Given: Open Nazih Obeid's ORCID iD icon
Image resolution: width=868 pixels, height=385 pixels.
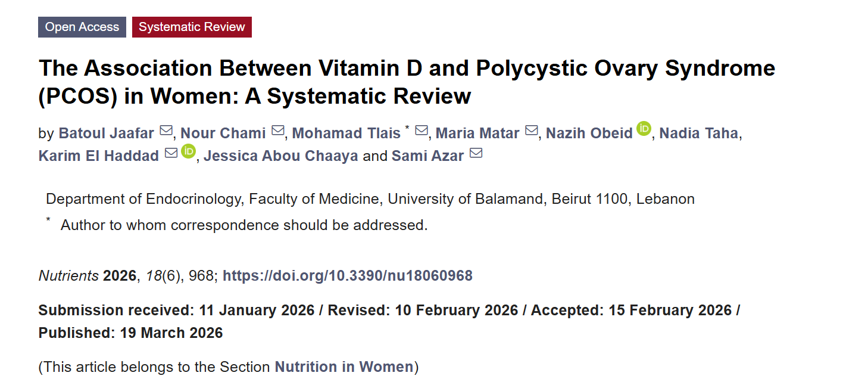Looking at the screenshot, I should (x=644, y=129).
